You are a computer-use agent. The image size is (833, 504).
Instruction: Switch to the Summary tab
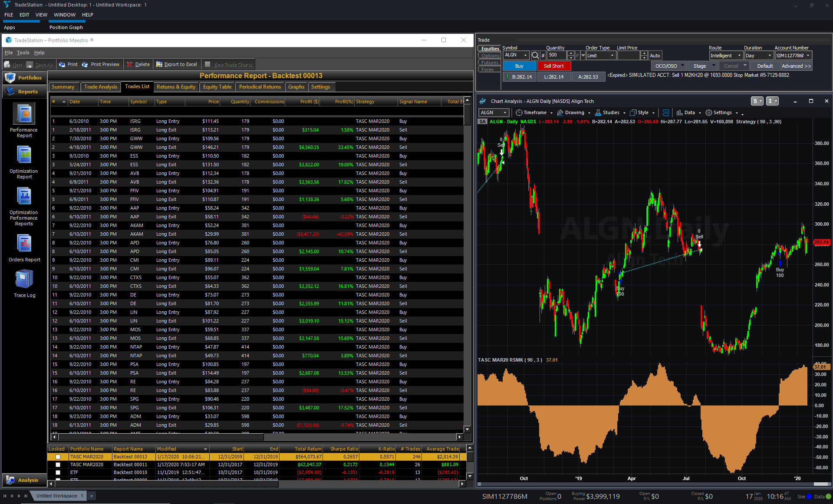pos(63,87)
